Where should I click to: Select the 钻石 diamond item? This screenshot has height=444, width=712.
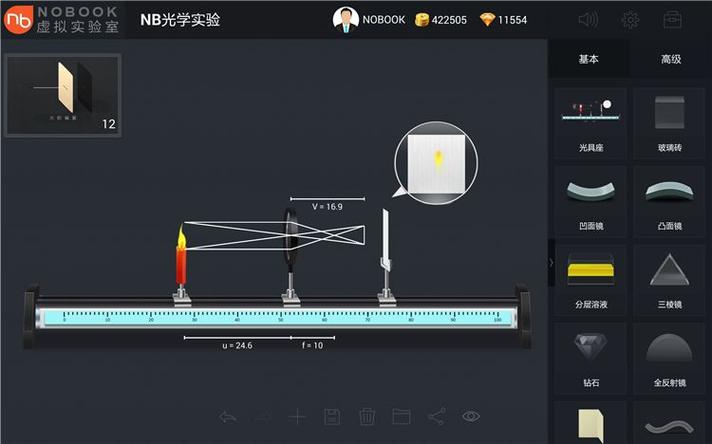(x=590, y=359)
